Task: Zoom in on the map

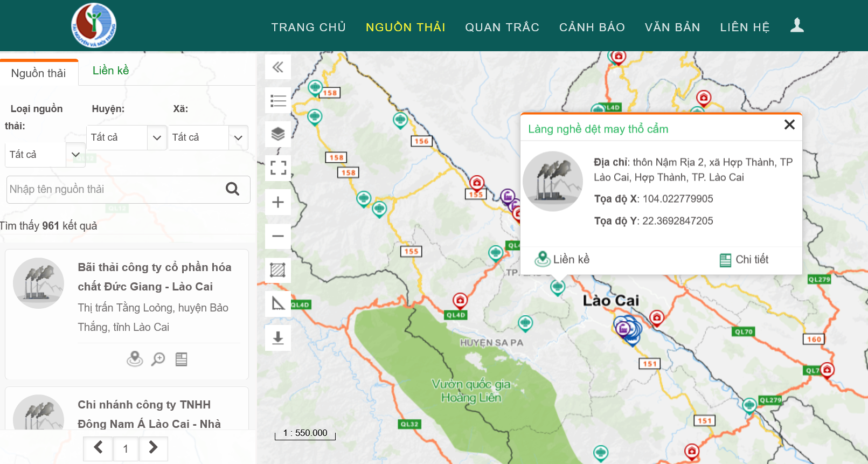Action: [x=278, y=202]
